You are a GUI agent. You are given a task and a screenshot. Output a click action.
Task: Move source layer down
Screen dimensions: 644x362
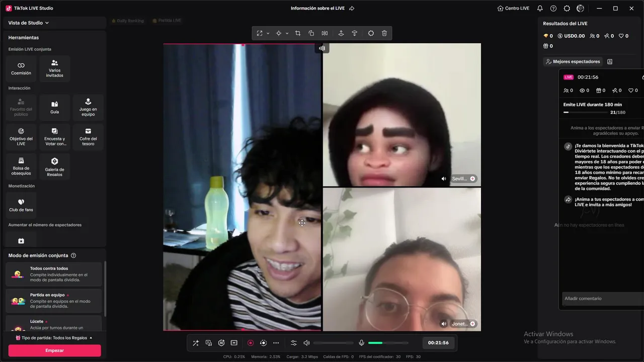point(354,33)
